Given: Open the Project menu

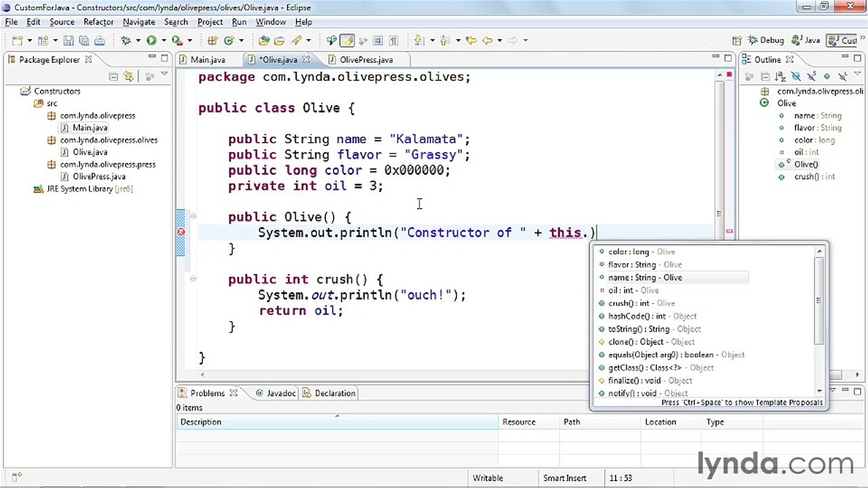Looking at the screenshot, I should pyautogui.click(x=210, y=22).
